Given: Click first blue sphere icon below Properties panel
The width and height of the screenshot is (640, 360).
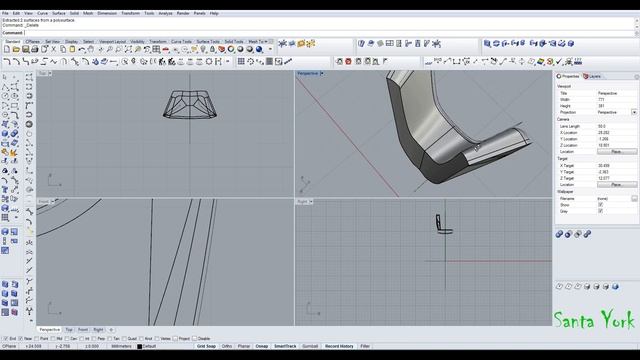Looking at the screenshot, I should (559, 234).
